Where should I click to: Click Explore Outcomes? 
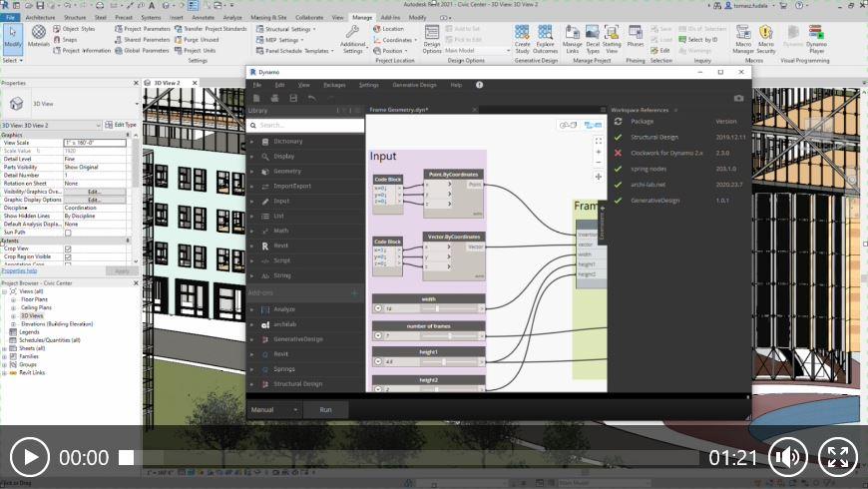pos(546,39)
